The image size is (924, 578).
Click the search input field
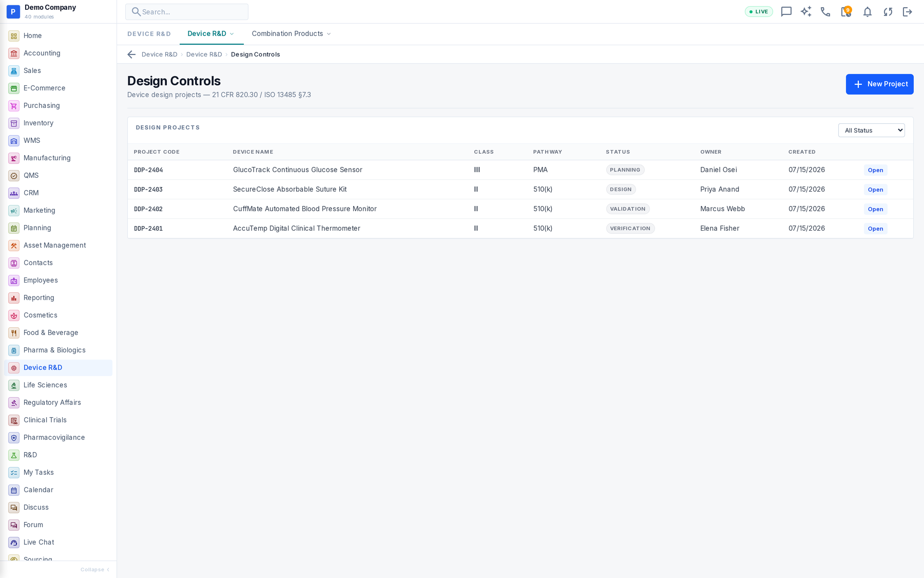click(x=187, y=12)
